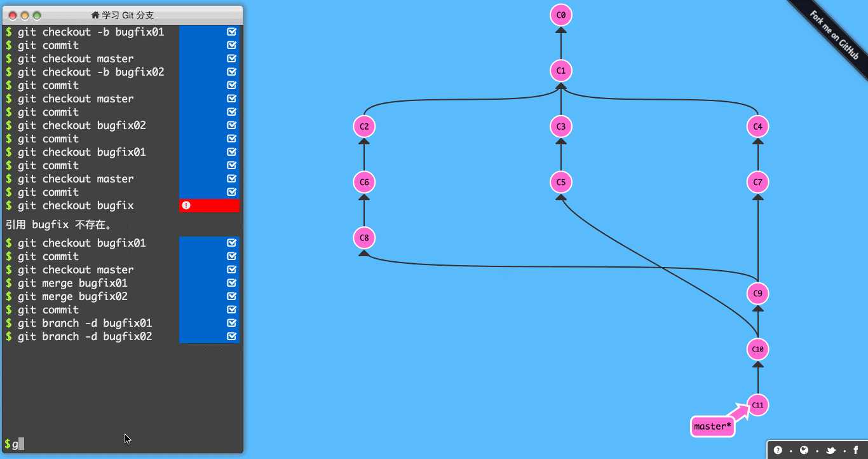Open the help question mark icon
This screenshot has width=868, height=459.
tap(778, 450)
